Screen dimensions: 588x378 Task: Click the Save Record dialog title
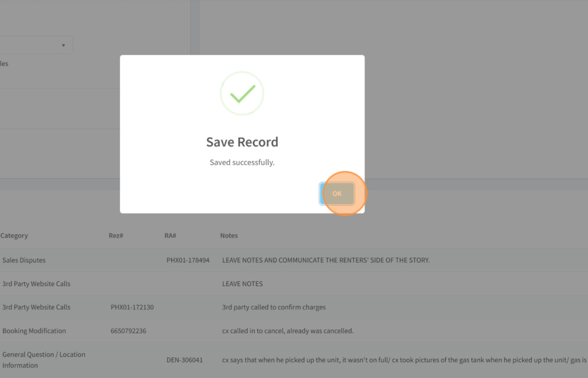242,142
